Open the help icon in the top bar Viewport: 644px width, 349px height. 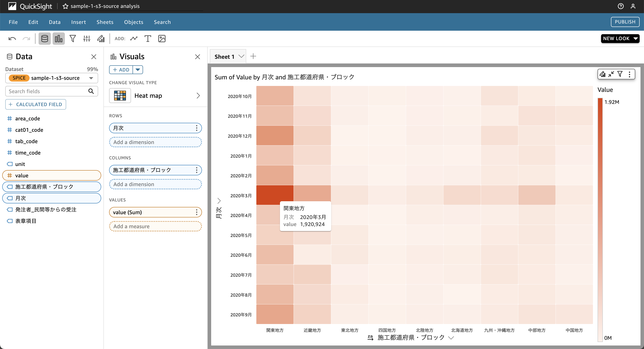(x=621, y=6)
